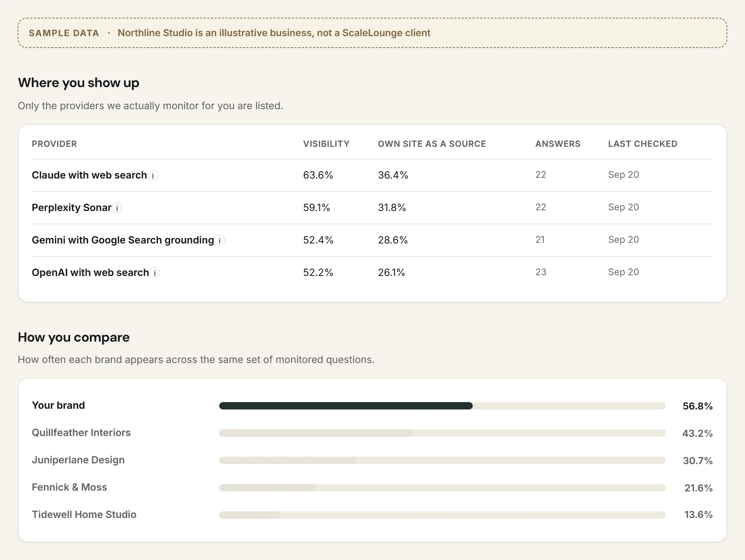Viewport: 745px width, 560px height.
Task: Open info icon beside OpenAI with web search
Action: tap(155, 273)
